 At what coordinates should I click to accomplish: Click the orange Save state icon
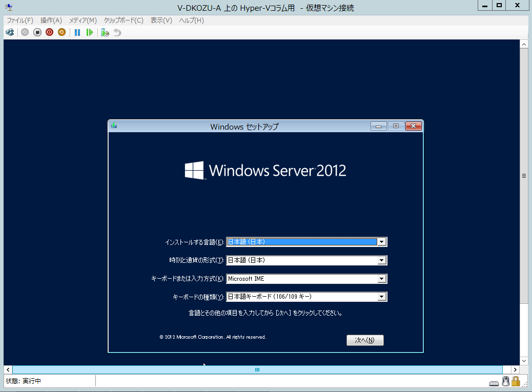point(62,32)
